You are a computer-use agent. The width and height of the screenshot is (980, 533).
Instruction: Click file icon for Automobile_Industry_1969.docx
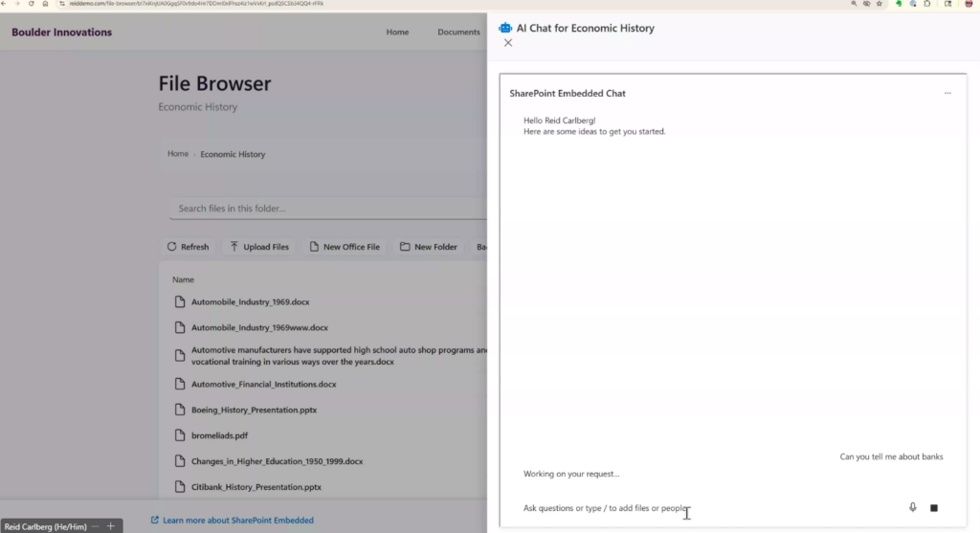point(180,301)
